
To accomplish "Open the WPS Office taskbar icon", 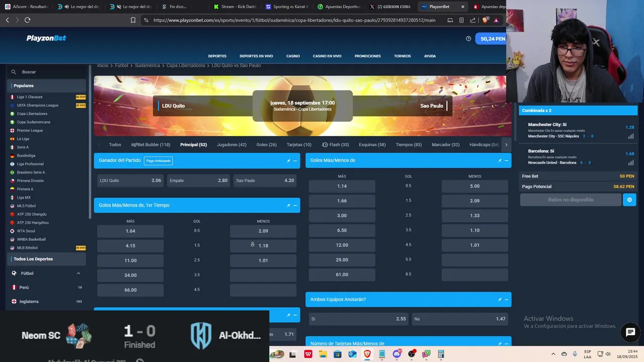I will 308,354.
